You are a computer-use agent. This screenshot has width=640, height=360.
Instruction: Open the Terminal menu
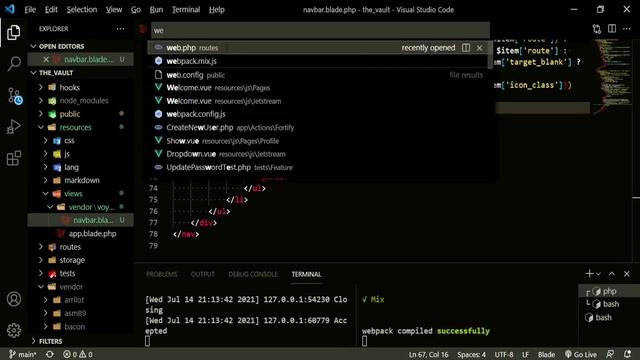(x=186, y=9)
